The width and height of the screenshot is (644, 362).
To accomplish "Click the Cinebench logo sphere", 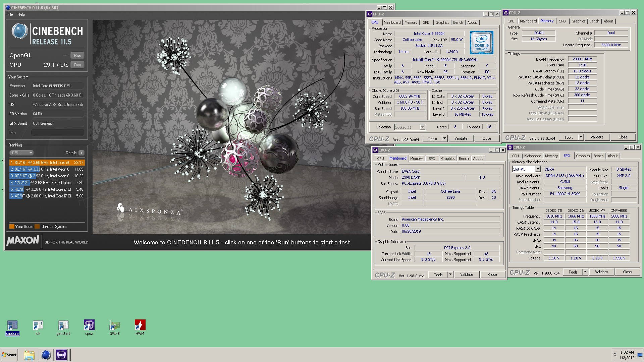I will click(20, 31).
